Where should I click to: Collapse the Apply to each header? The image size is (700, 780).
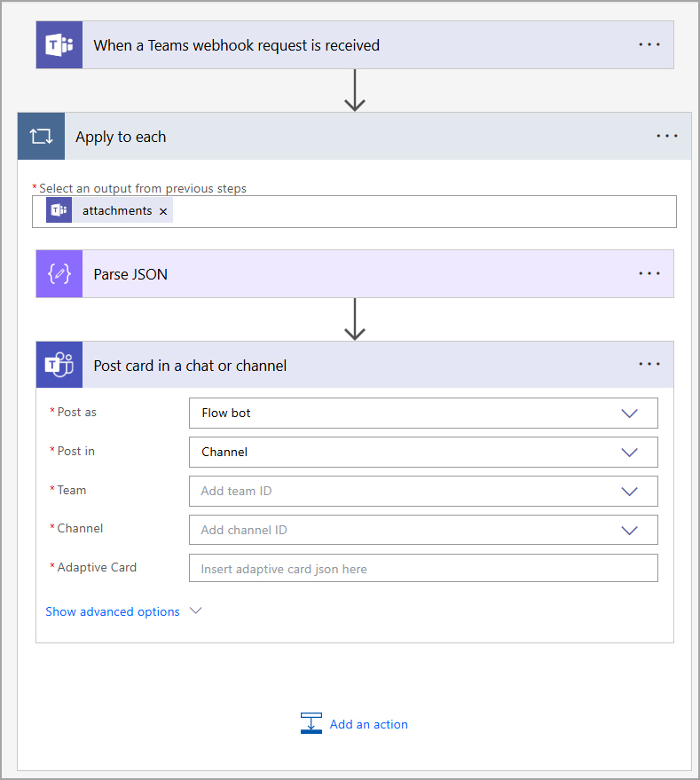[x=354, y=137]
